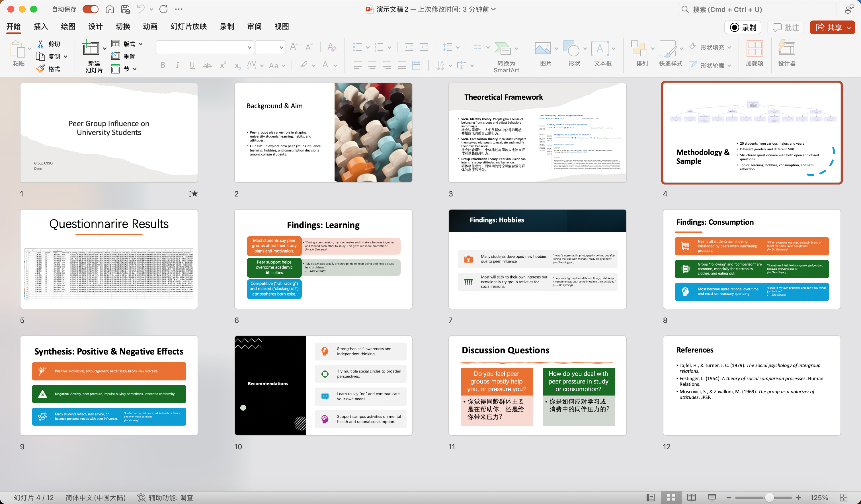Click the Add-ins icon
The image size is (861, 504).
point(755,48)
